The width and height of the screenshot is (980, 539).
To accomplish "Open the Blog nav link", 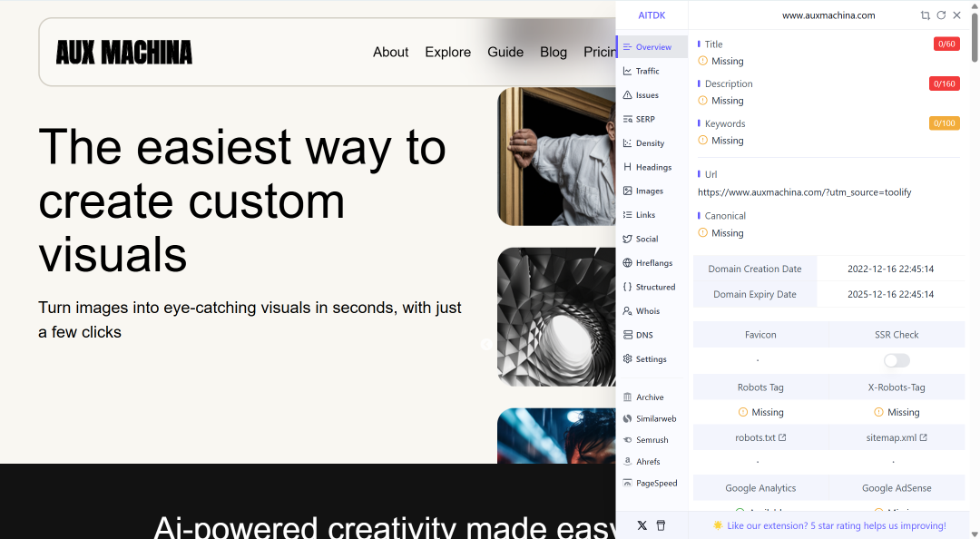I will (554, 52).
